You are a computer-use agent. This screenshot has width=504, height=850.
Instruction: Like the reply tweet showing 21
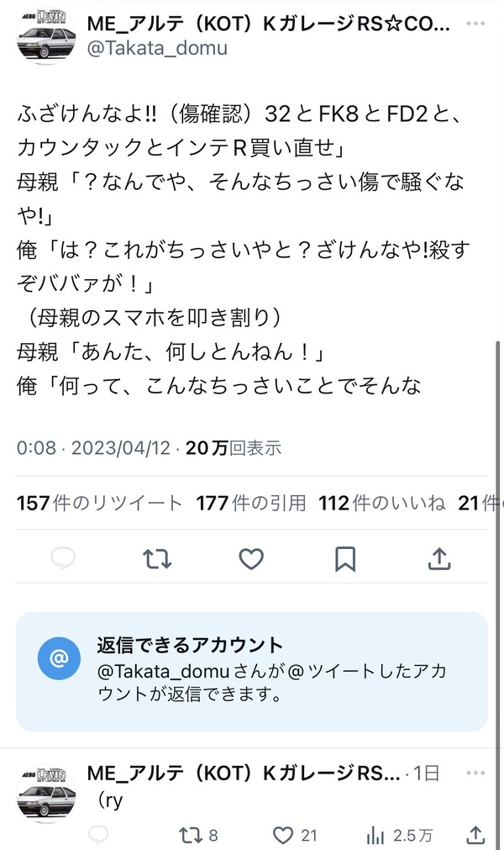tap(295, 836)
